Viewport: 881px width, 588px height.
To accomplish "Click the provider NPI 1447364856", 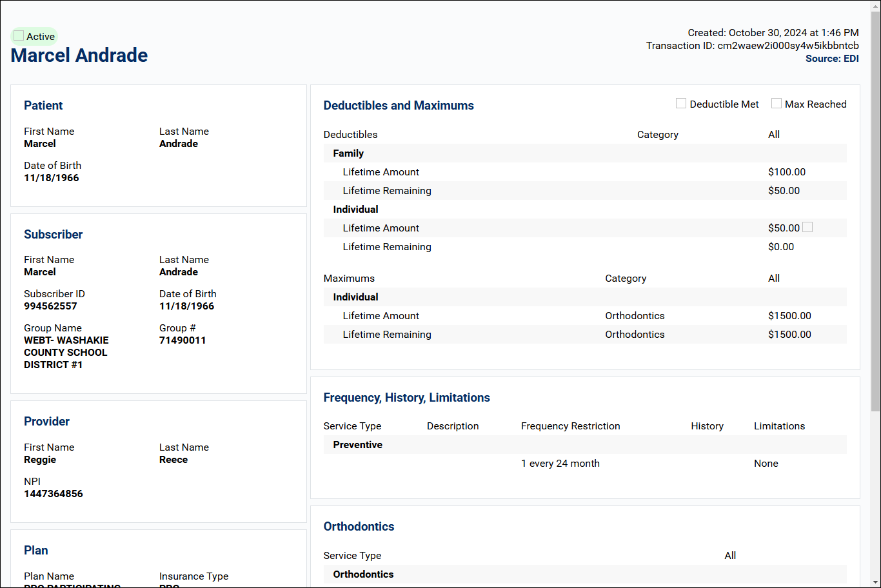I will (x=54, y=493).
